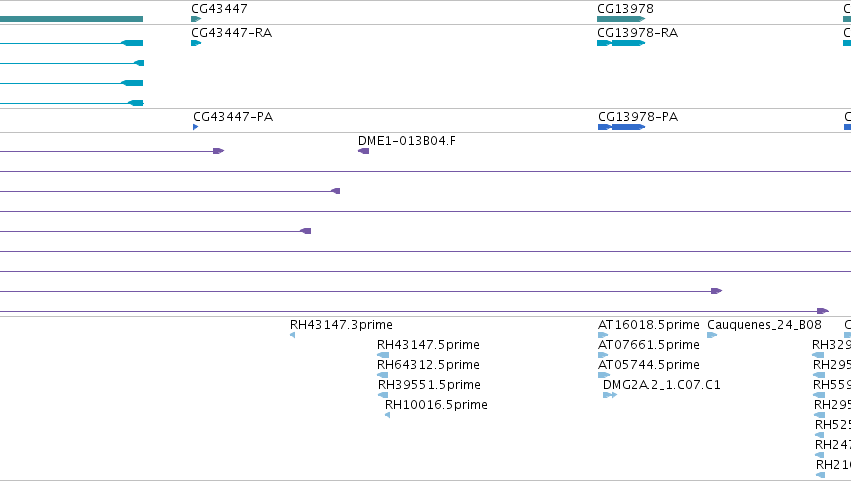Screen dimensions: 851x481
Task: Click the RH39551.5prime EST label
Action: coord(429,385)
